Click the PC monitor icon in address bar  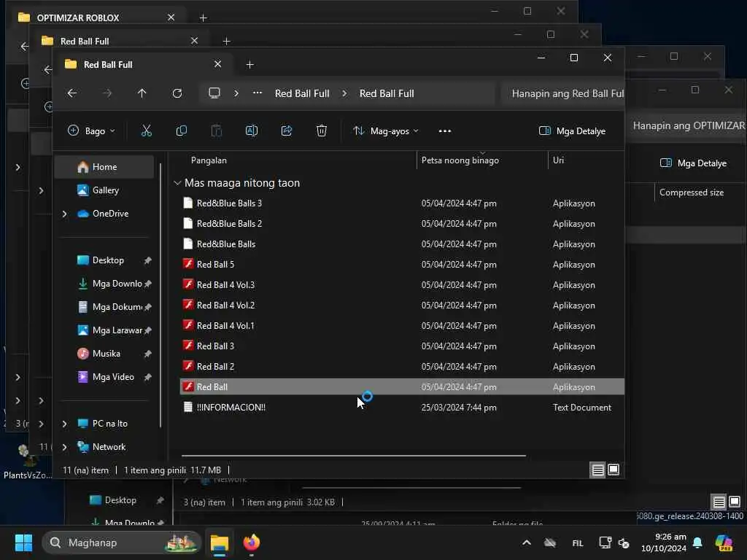[214, 93]
